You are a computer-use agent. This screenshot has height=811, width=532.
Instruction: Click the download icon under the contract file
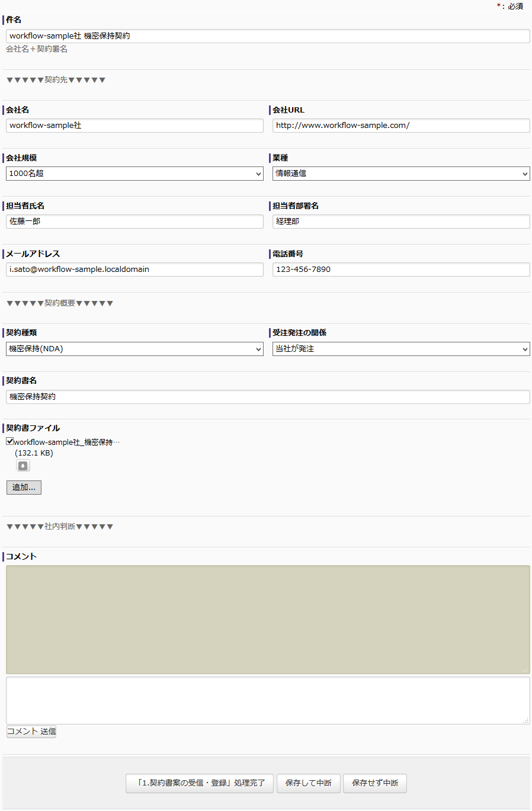23,466
